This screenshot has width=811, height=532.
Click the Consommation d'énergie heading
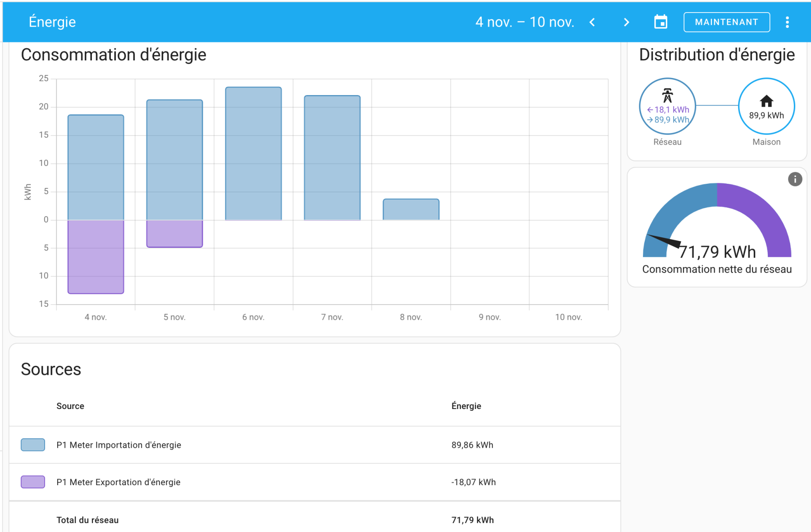(x=114, y=55)
